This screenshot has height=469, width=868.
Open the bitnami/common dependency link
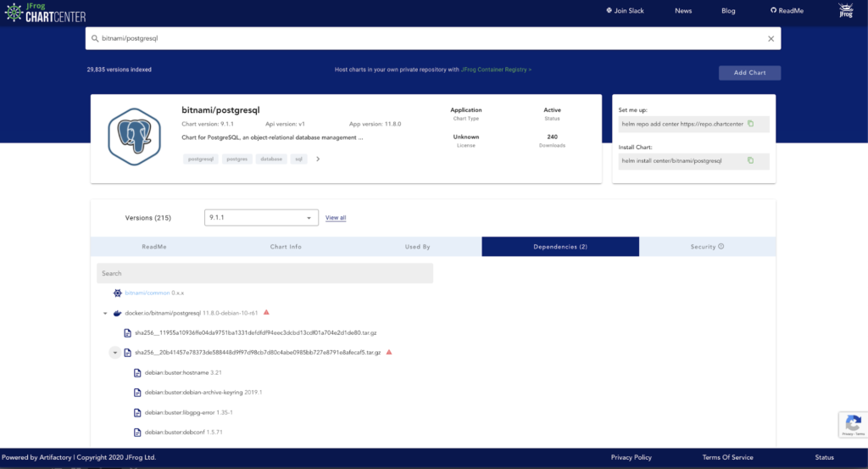(147, 293)
